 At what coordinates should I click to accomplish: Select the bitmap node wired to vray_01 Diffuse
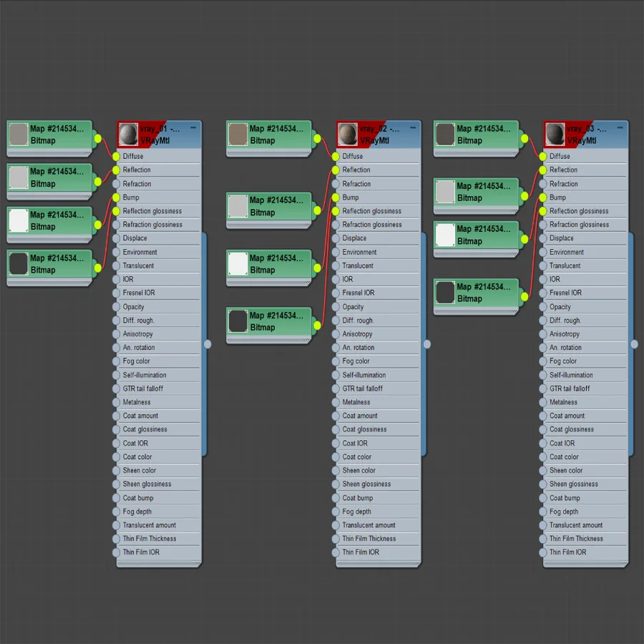[x=49, y=138]
